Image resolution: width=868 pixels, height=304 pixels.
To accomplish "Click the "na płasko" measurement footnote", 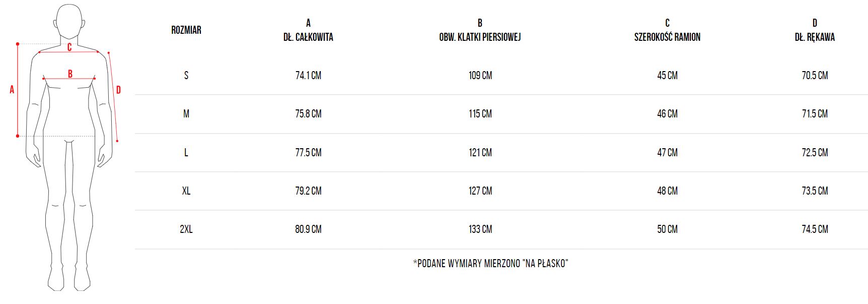I will tap(490, 263).
